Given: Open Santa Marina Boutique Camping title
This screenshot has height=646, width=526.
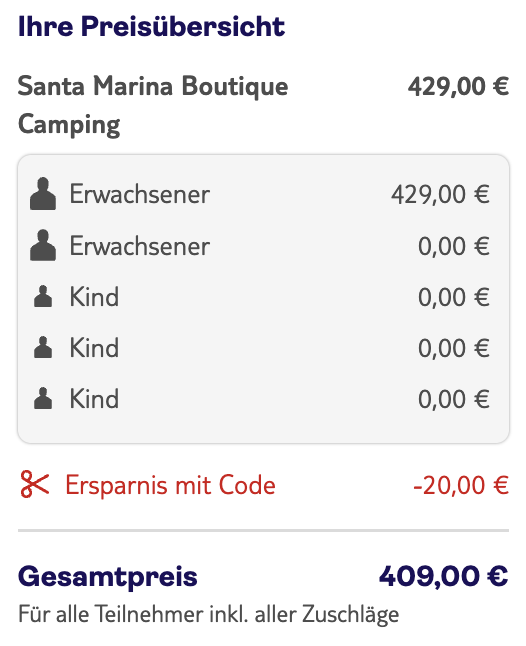Looking at the screenshot, I should click(153, 105).
